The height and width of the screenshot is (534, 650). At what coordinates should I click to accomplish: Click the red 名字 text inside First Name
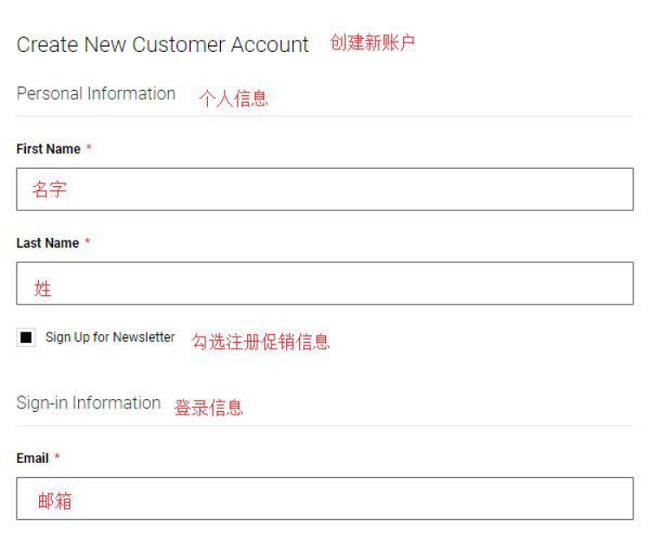click(x=49, y=189)
